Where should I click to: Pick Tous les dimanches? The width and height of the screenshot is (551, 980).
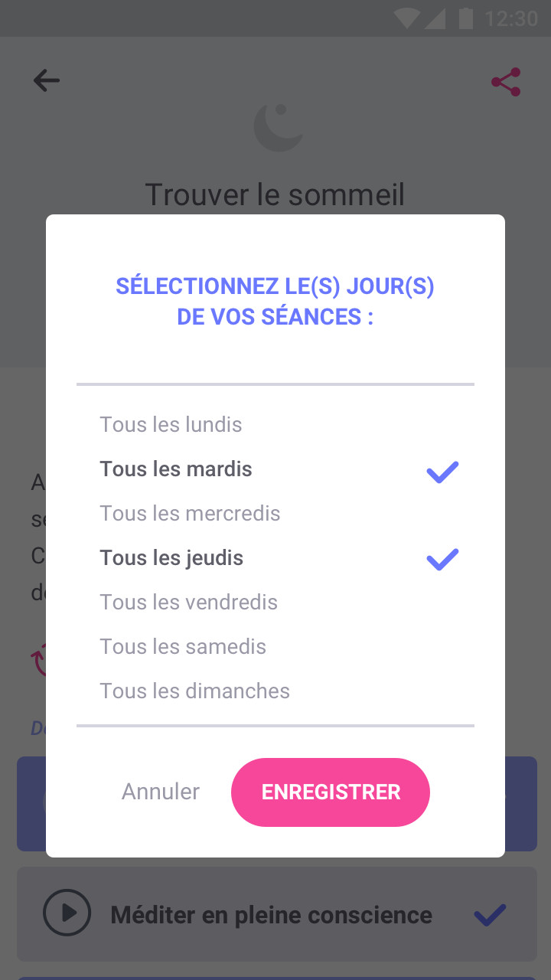pyautogui.click(x=194, y=691)
